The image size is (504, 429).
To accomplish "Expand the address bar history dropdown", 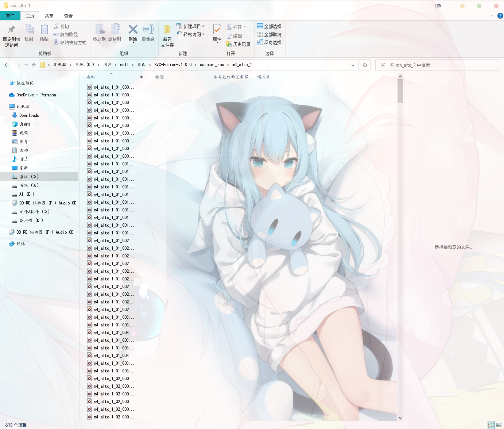I will click(353, 65).
